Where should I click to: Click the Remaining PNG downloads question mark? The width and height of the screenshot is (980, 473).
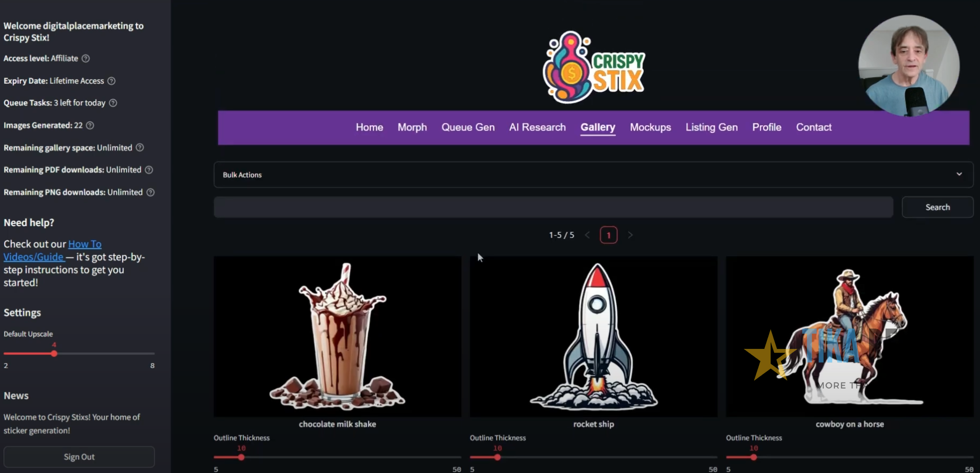(x=151, y=192)
